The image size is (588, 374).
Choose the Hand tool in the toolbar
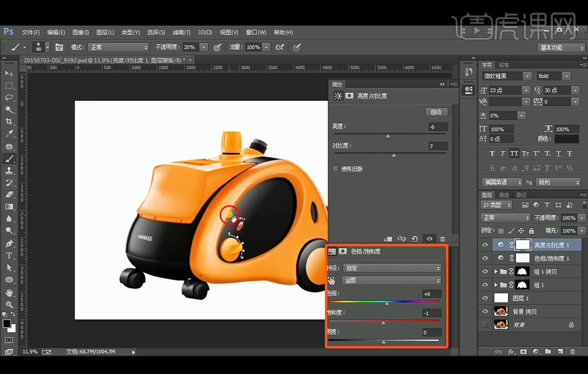(x=10, y=293)
